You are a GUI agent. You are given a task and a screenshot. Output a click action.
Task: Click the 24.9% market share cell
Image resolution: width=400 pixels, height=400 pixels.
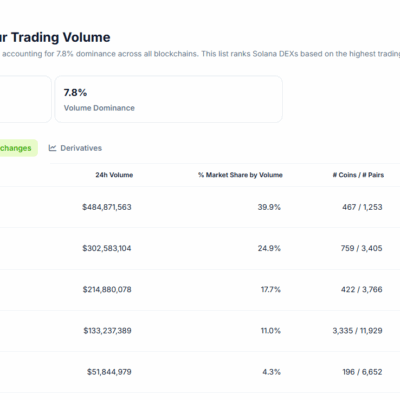click(x=269, y=248)
